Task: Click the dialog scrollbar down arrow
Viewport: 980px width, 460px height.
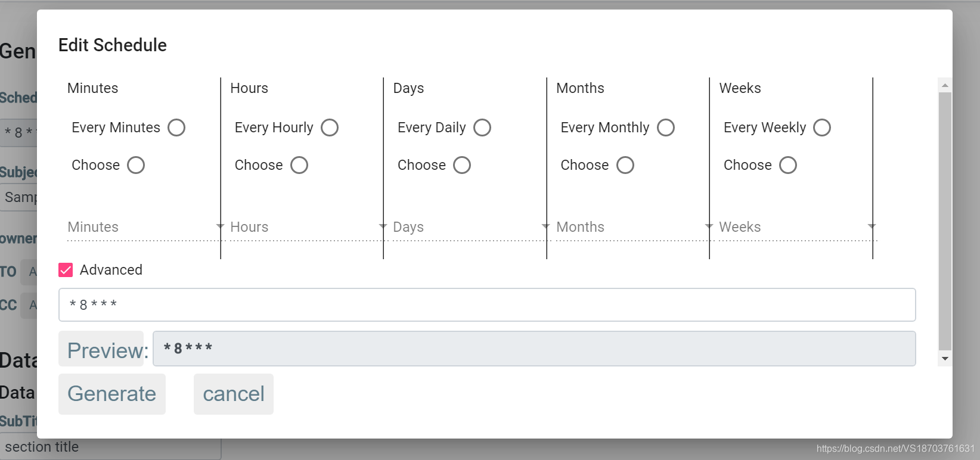Action: click(945, 359)
